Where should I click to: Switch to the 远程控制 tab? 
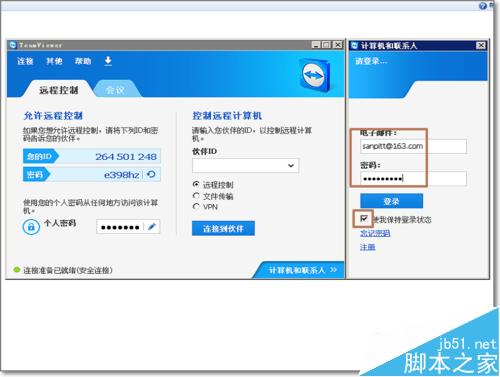coord(59,90)
